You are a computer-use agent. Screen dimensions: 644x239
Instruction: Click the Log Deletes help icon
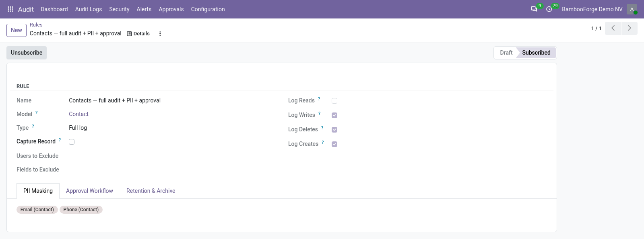click(x=322, y=128)
